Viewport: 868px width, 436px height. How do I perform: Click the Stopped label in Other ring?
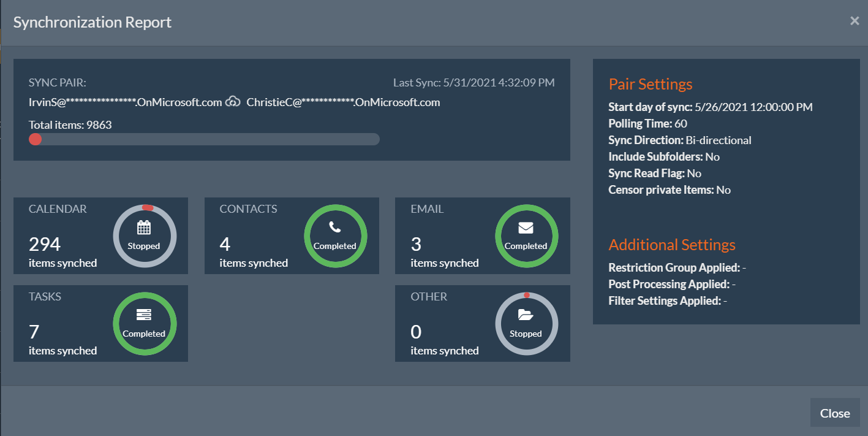point(526,334)
